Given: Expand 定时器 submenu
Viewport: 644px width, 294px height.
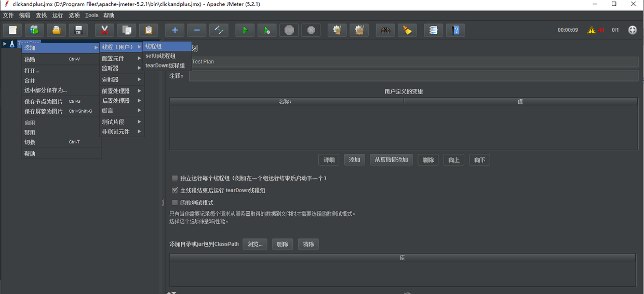Looking at the screenshot, I should [122, 79].
